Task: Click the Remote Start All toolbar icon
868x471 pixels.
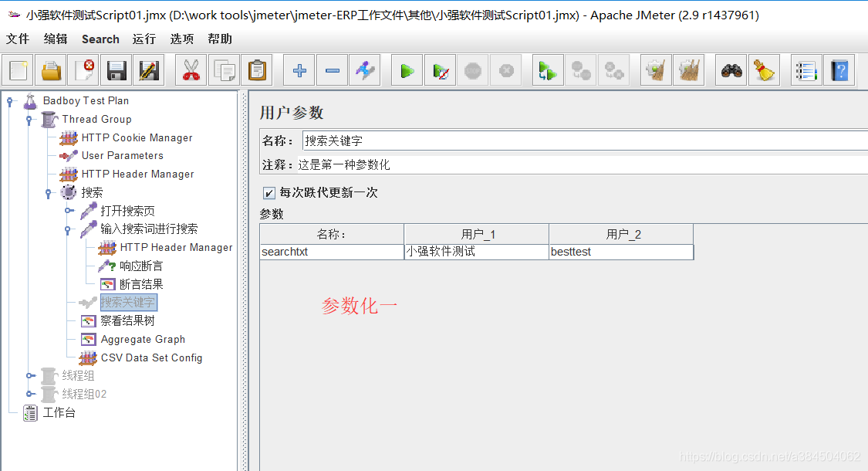Action: click(x=548, y=70)
